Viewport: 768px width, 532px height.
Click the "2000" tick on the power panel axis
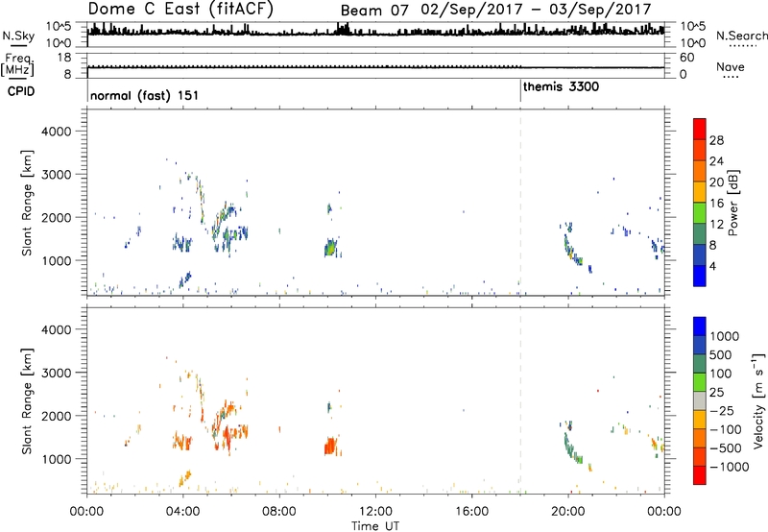pyautogui.click(x=57, y=217)
